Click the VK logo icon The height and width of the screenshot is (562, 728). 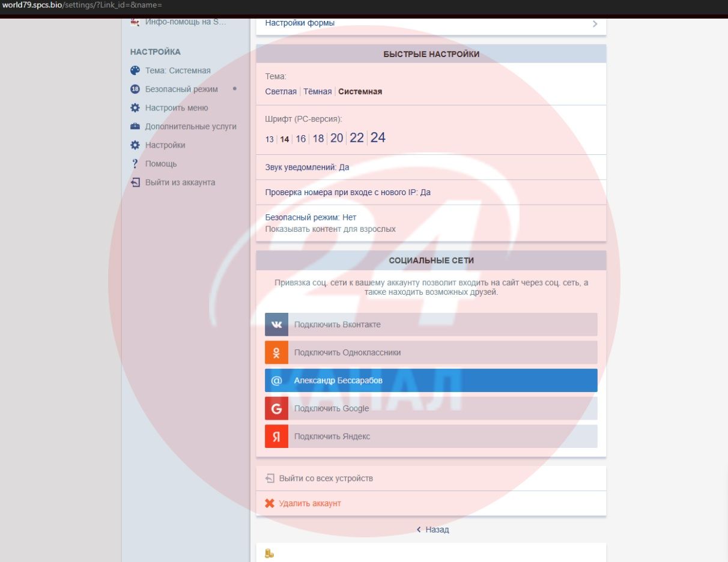tap(276, 324)
